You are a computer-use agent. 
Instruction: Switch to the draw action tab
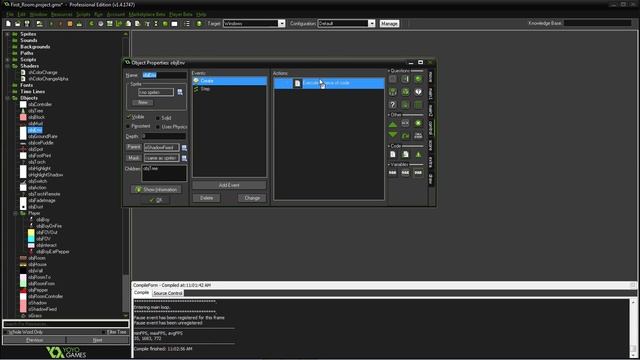(431, 179)
